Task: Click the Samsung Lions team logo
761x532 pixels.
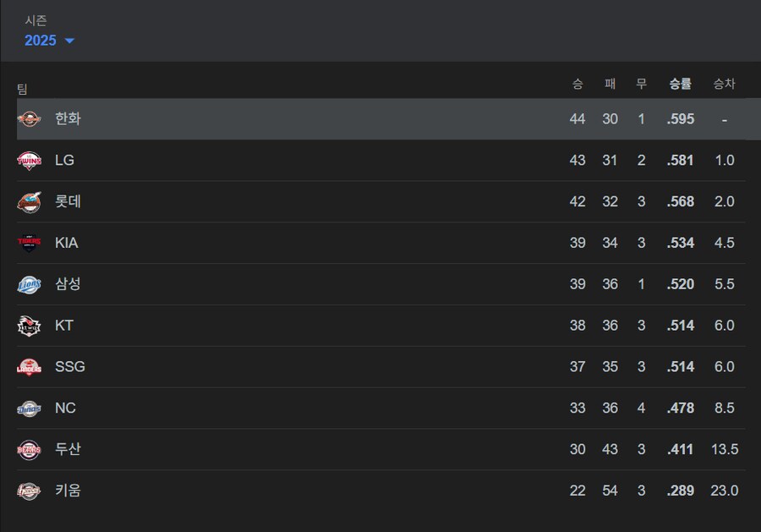Action: pos(29,284)
